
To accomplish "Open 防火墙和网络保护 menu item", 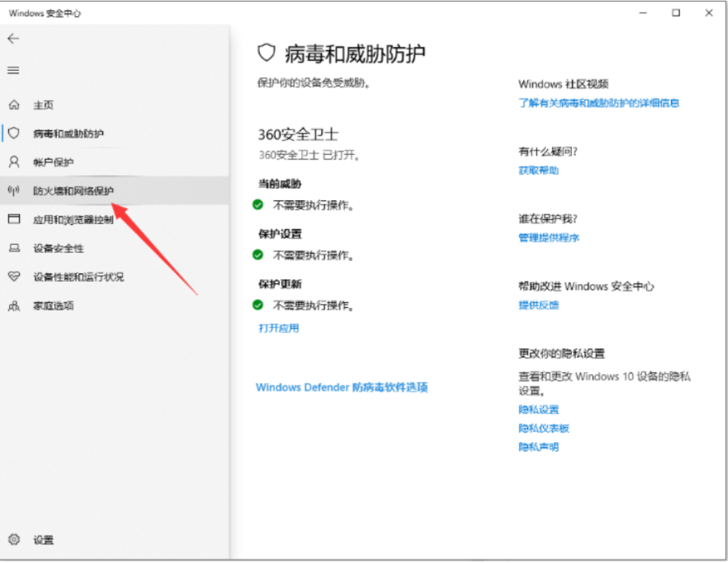I will 74,191.
